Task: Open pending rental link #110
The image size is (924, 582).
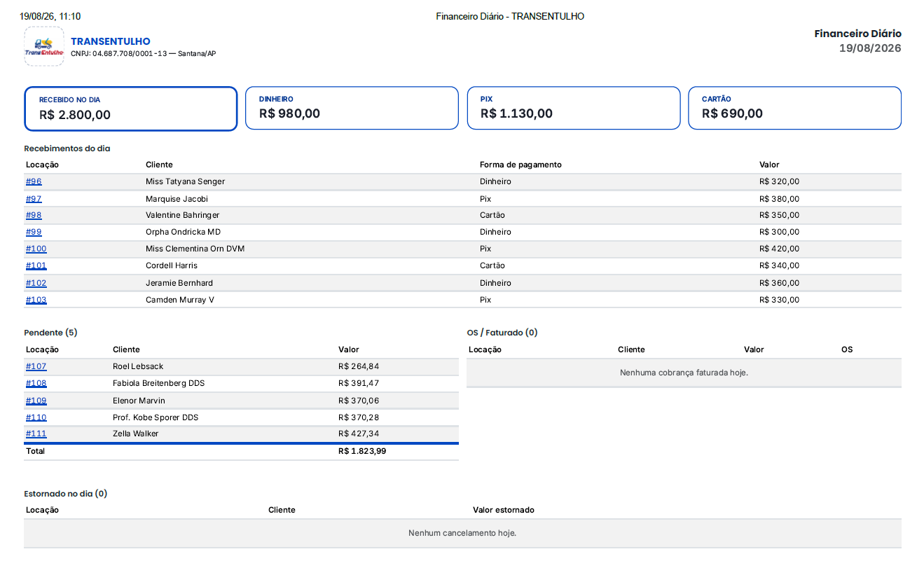Action: [x=36, y=417]
